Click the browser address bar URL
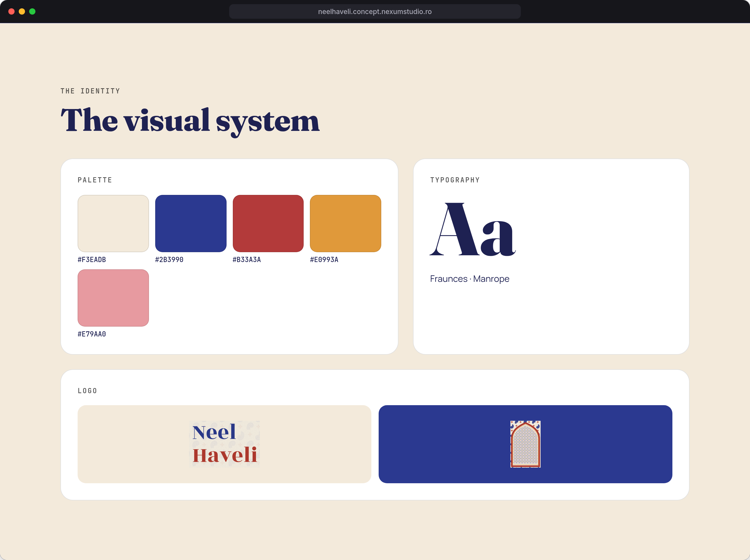 tap(375, 11)
